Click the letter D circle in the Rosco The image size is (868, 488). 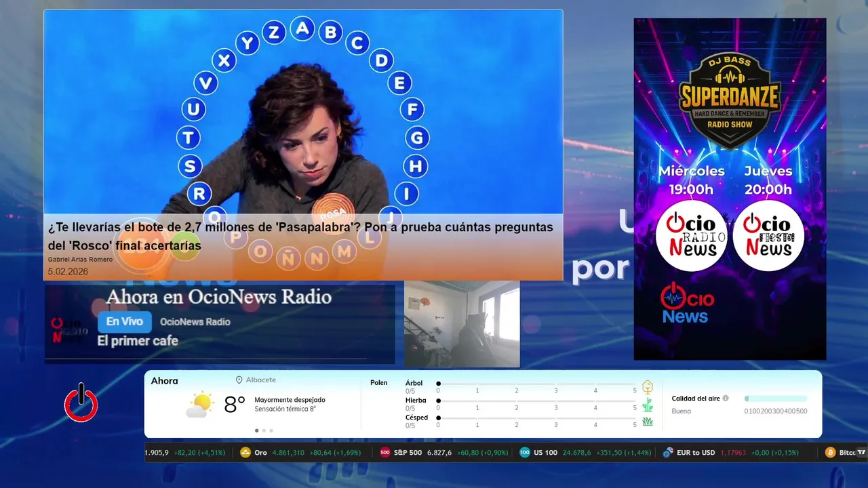[x=382, y=60]
